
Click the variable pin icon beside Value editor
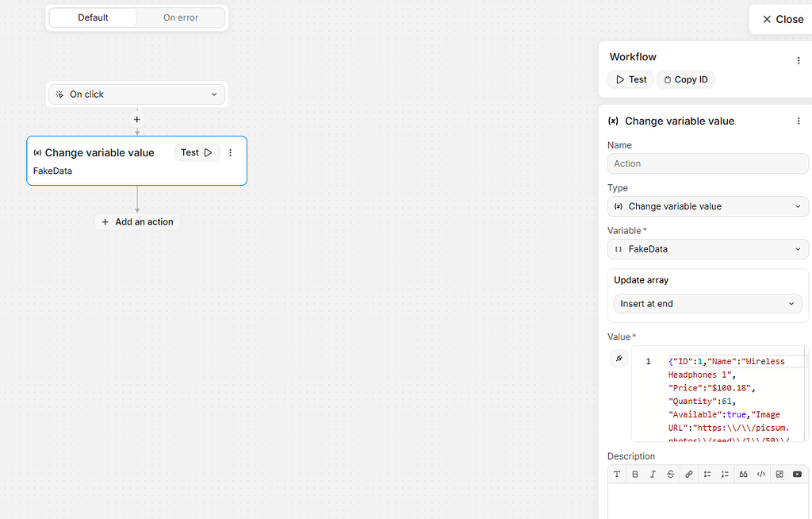pos(619,358)
